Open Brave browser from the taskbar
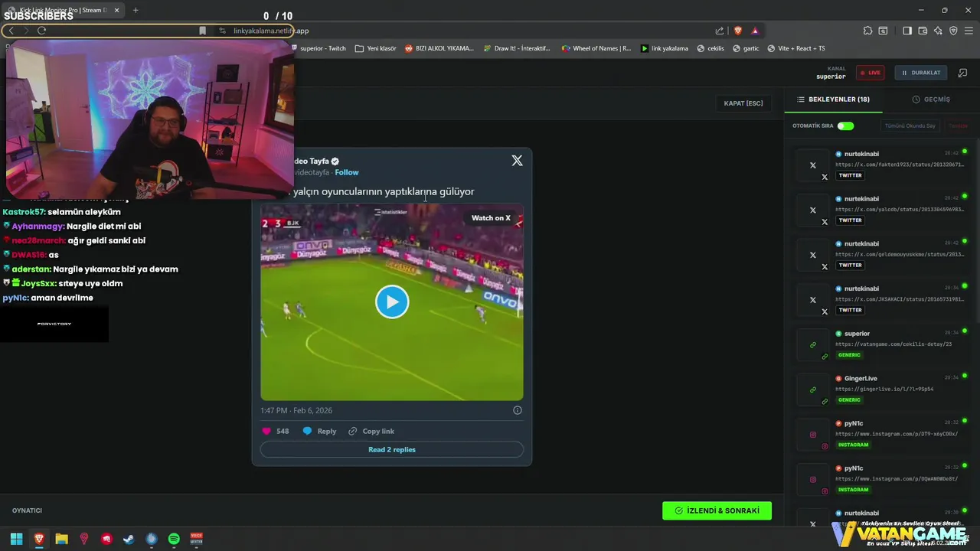980x551 pixels. [39, 539]
